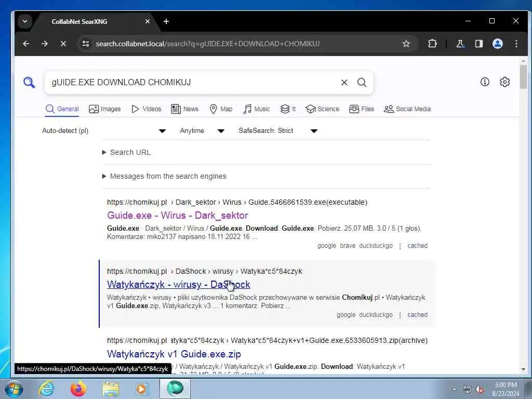Click google engine under Guide.exe result
The width and height of the screenshot is (532, 399).
327,246
